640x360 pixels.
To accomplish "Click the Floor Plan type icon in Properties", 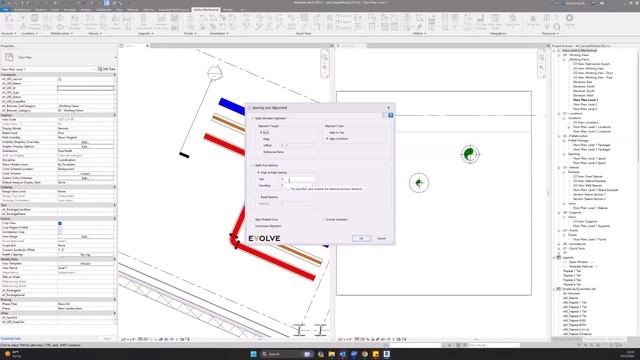I will [x=9, y=57].
